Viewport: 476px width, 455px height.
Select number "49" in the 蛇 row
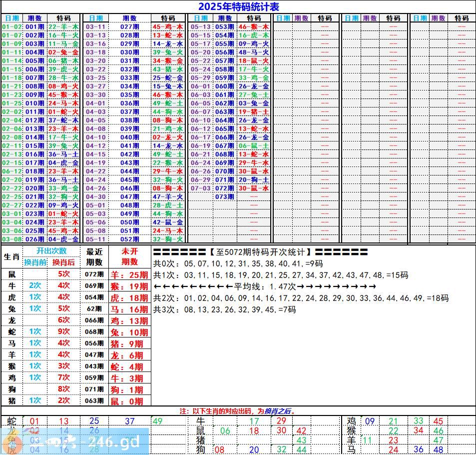pyautogui.click(x=157, y=421)
